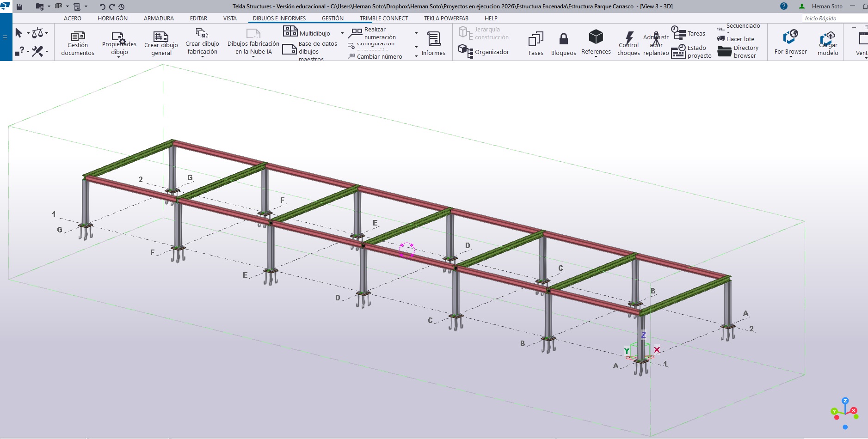Screen dimensions: 868x439
Task: Go to the EDITAR tab
Action: [x=198, y=18]
